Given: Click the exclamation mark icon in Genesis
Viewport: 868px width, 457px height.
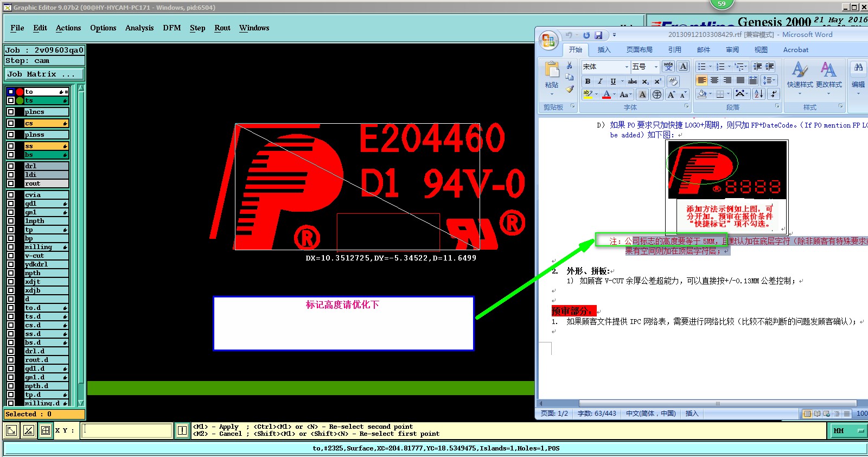Looking at the screenshot, I should tap(182, 431).
